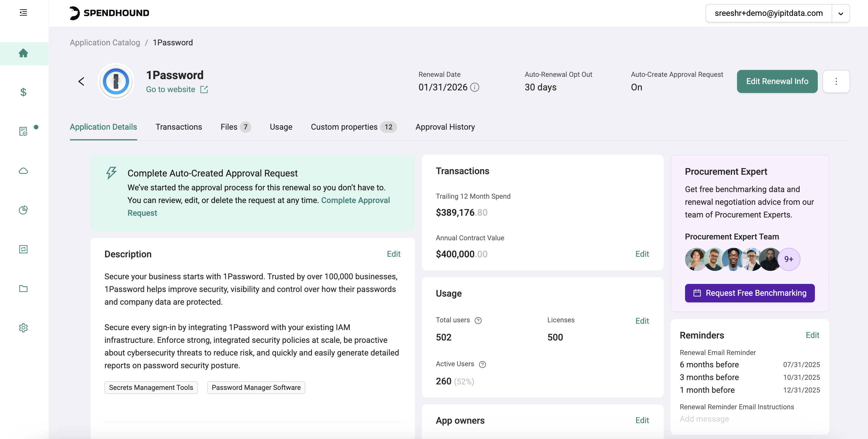868x439 pixels.
Task: Expand the 9+ procurement team avatars
Action: coord(788,259)
